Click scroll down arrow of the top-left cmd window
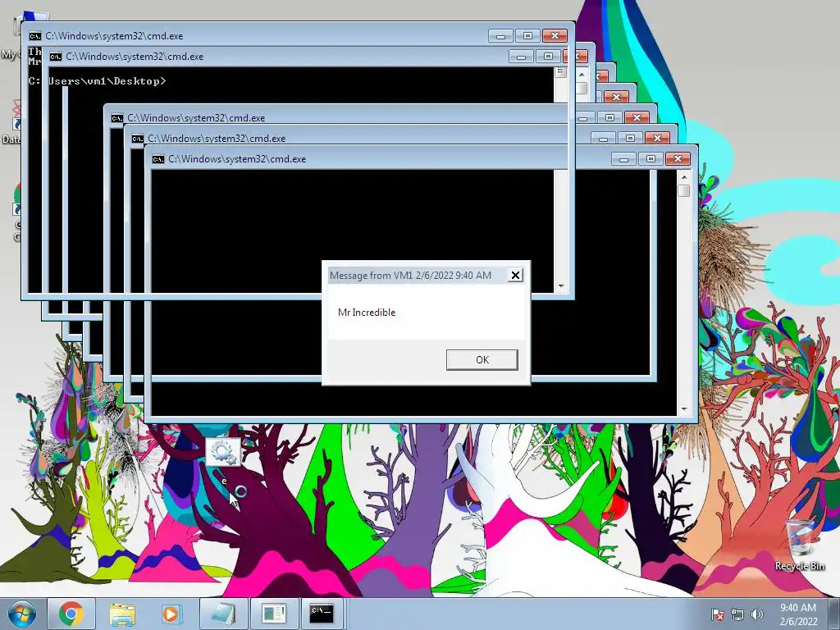This screenshot has height=630, width=840. [x=561, y=286]
